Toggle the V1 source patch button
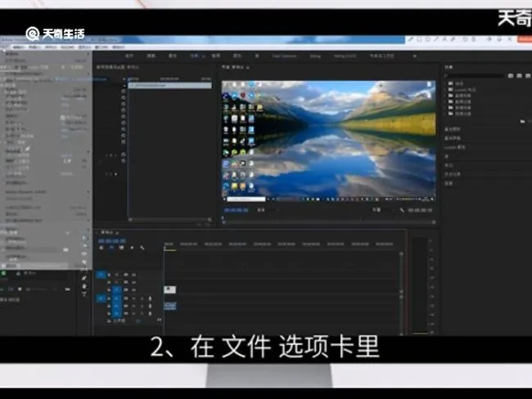 (x=101, y=275)
